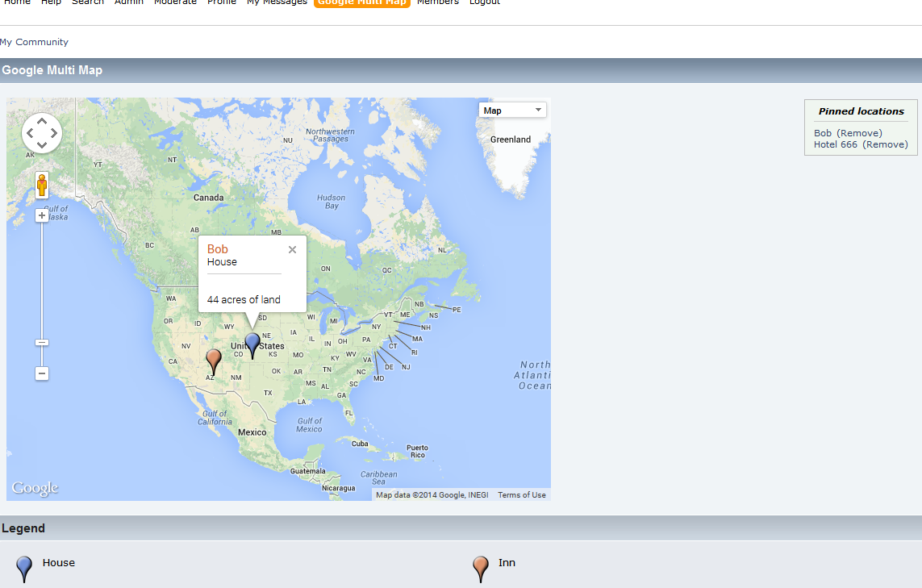Image resolution: width=922 pixels, height=588 pixels.
Task: Select the orange Inn pin in Arizona
Action: pos(214,361)
